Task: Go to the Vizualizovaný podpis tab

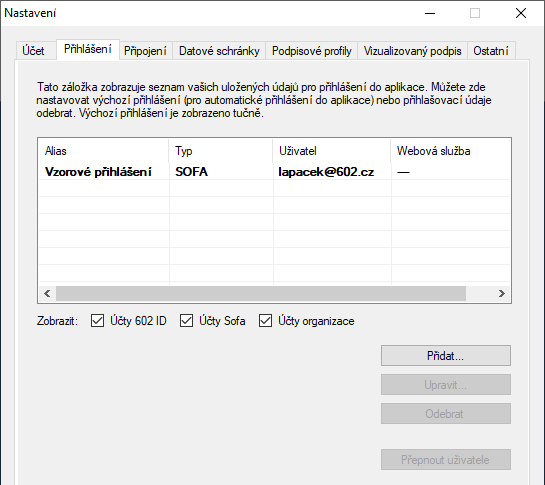Action: coord(413,51)
